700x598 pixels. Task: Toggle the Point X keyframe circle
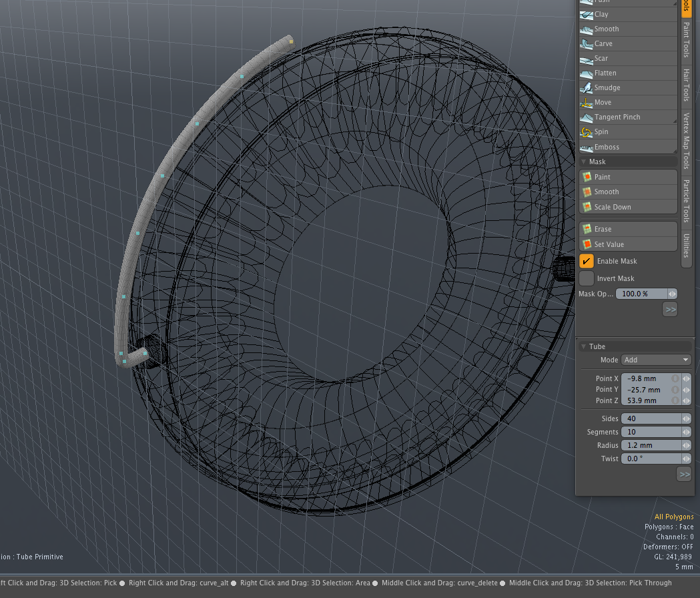tap(675, 378)
